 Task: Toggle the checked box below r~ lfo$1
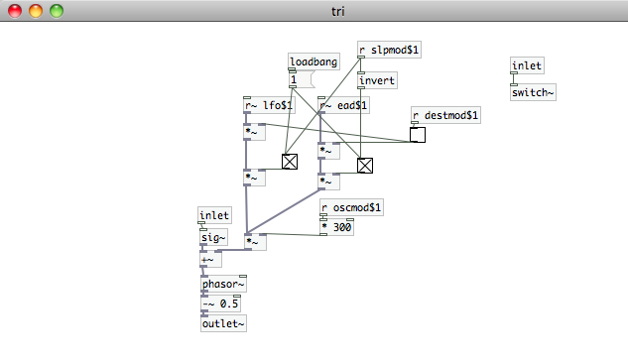[x=290, y=162]
